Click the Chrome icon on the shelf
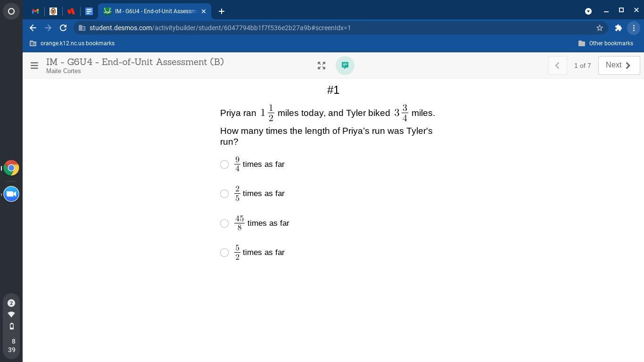644x362 pixels. coord(11,168)
